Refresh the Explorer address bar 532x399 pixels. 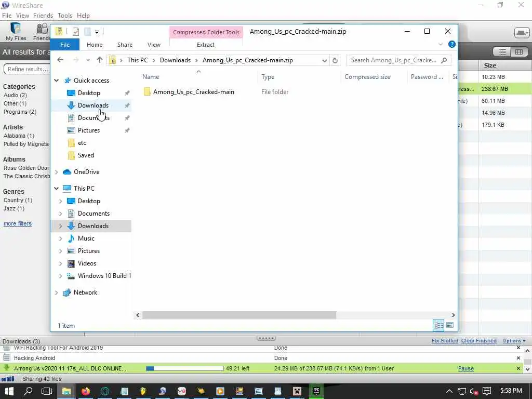click(335, 60)
